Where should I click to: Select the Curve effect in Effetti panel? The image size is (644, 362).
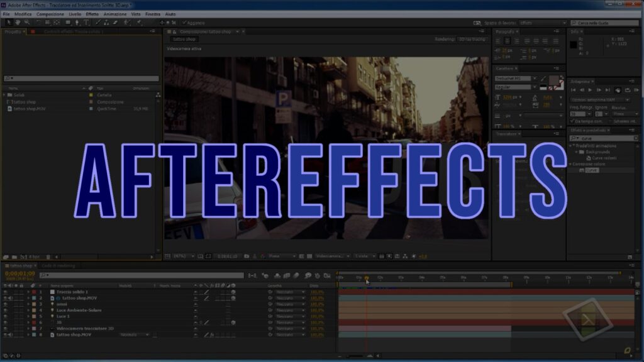coord(591,170)
